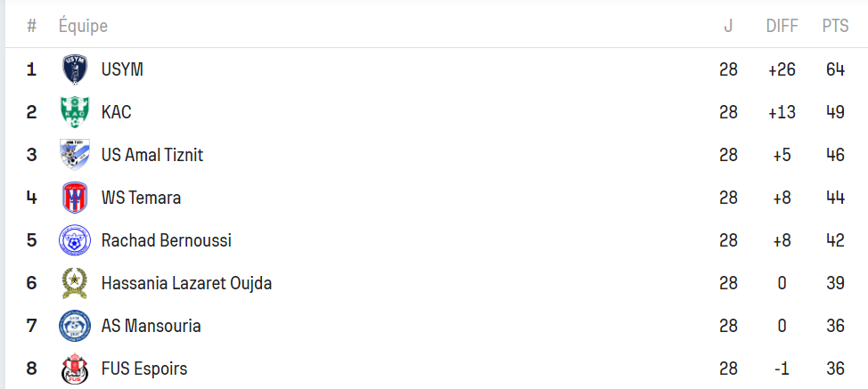This screenshot has width=868, height=389.
Task: View the WS Temara team details
Action: point(141,198)
